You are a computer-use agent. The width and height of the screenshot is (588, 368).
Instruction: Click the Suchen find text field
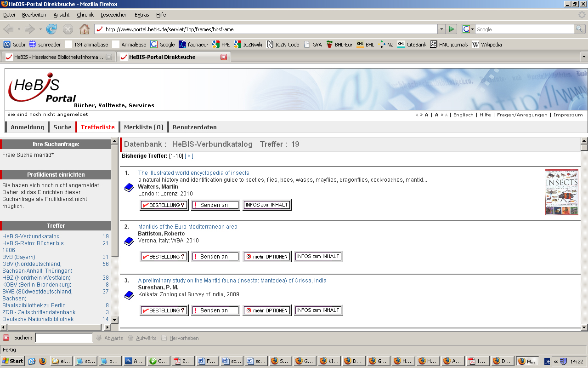pos(64,338)
